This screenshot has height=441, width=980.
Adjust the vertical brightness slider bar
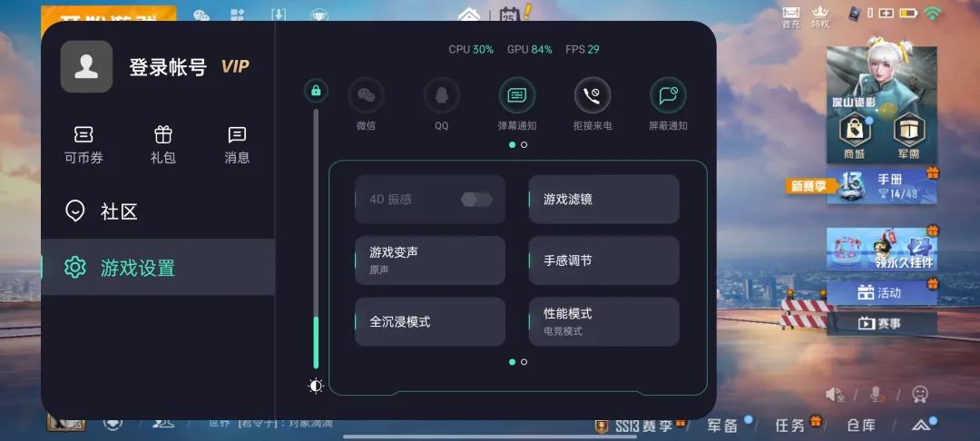pos(316,239)
